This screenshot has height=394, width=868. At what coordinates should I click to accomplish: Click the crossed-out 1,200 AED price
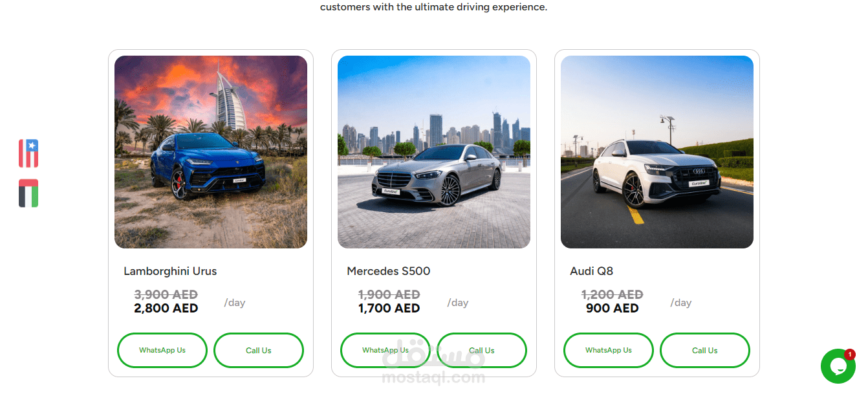tap(613, 295)
